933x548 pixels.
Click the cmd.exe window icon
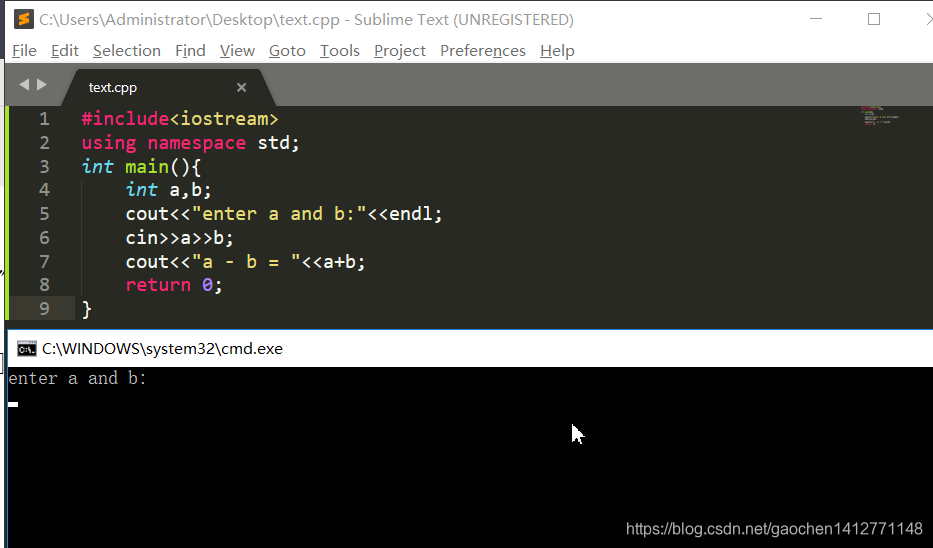click(26, 349)
